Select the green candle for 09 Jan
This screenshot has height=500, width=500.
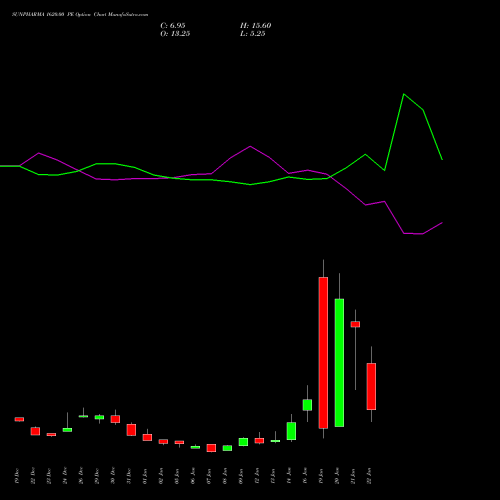coord(243,442)
